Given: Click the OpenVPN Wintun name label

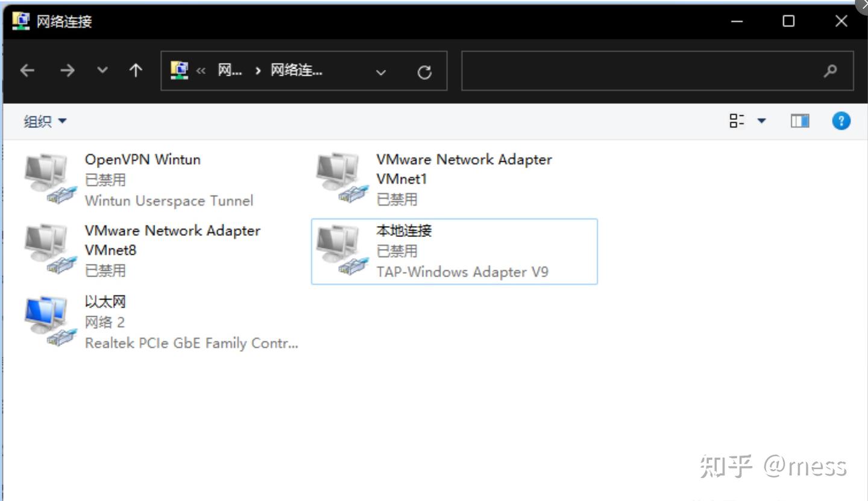Looking at the screenshot, I should 142,160.
